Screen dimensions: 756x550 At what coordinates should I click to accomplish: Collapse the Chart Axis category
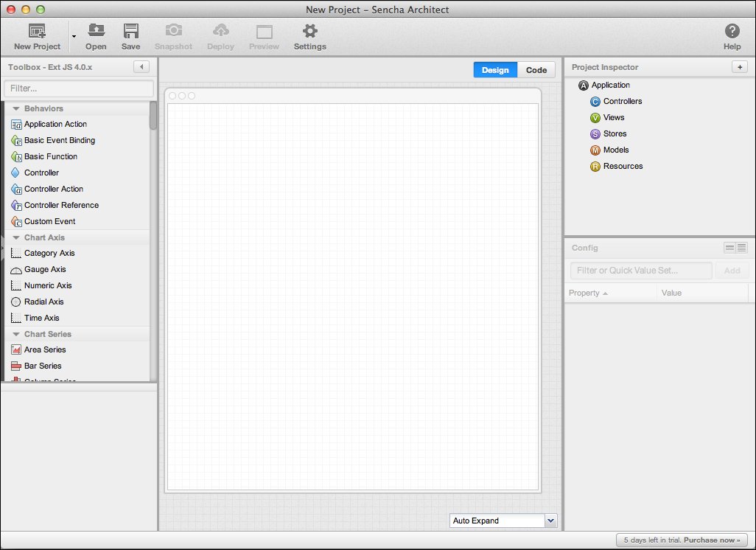16,237
